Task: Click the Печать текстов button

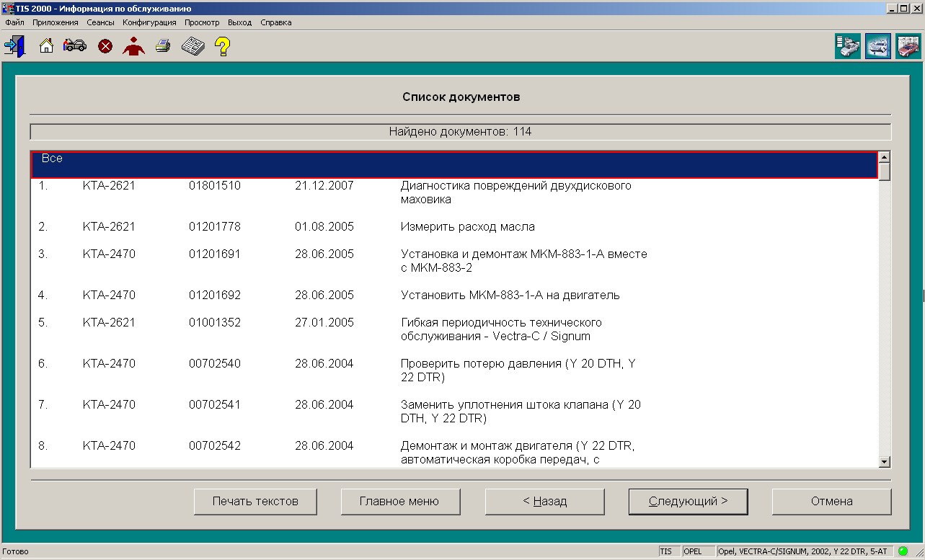Action: pos(255,502)
